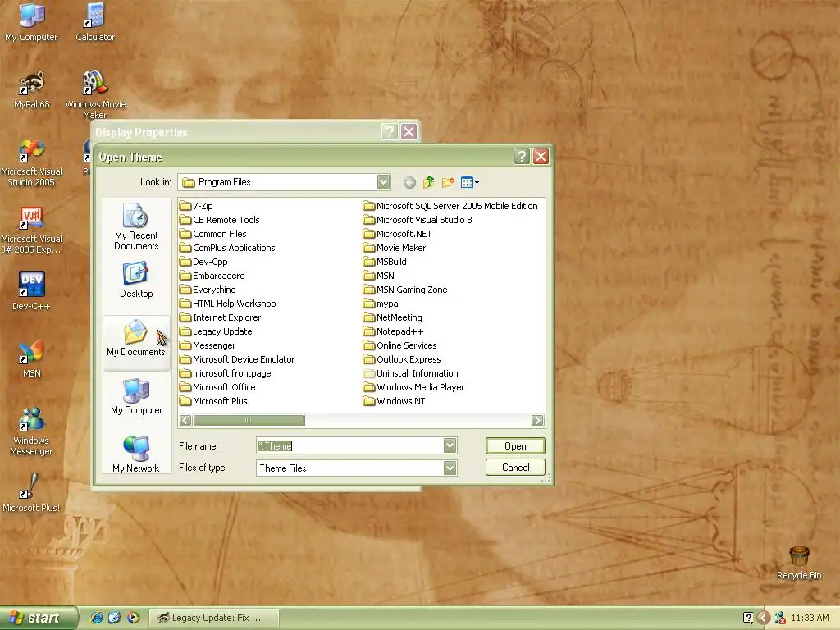Click the horizontal scrollbar thumb
The height and width of the screenshot is (630, 840).
point(249,421)
